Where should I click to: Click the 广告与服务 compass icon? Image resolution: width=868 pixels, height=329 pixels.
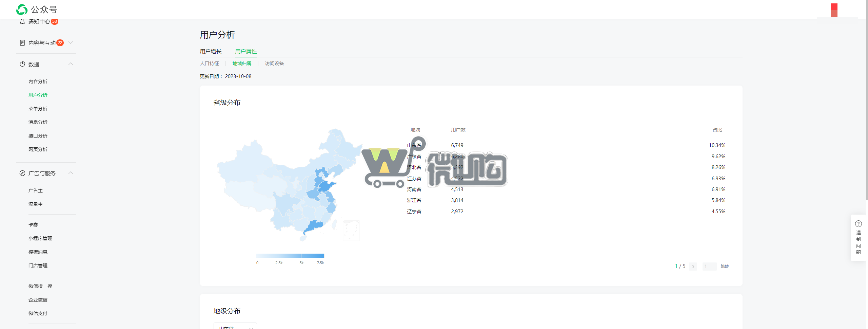coord(22,173)
